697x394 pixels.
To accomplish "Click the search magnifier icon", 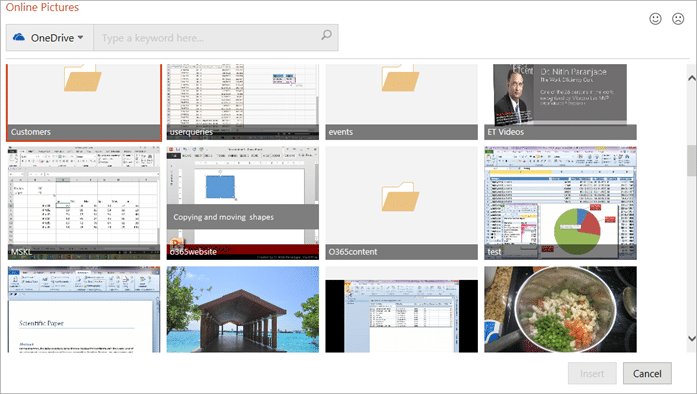I will [326, 35].
